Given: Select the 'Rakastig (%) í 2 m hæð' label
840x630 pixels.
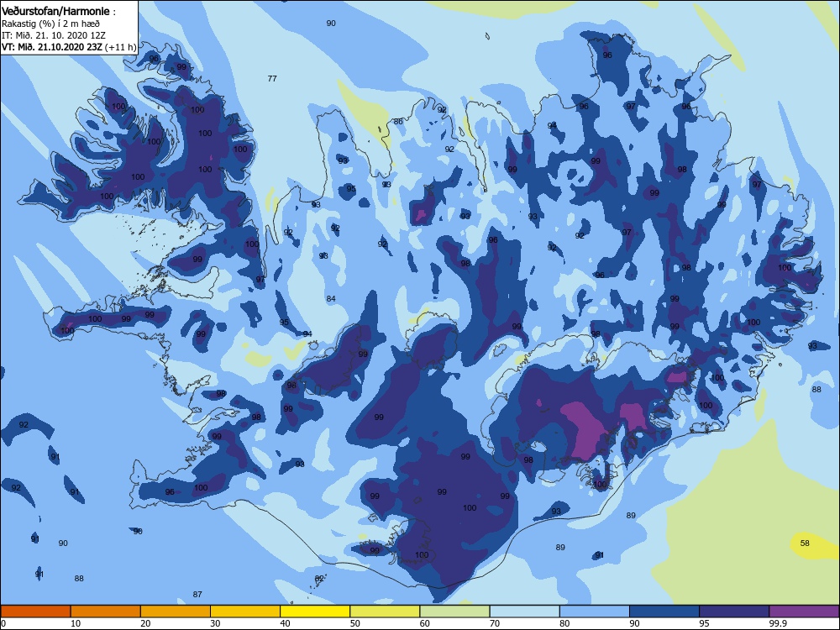Looking at the screenshot, I should [x=50, y=24].
